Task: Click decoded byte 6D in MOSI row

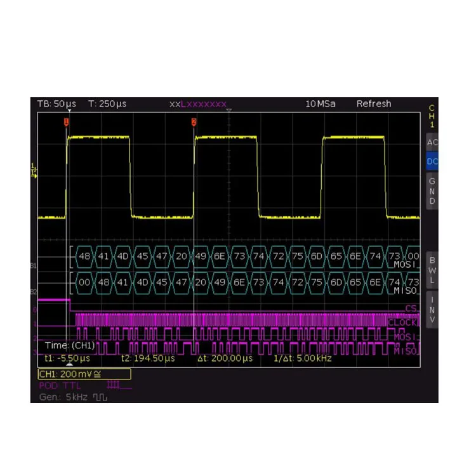Action: [x=317, y=256]
